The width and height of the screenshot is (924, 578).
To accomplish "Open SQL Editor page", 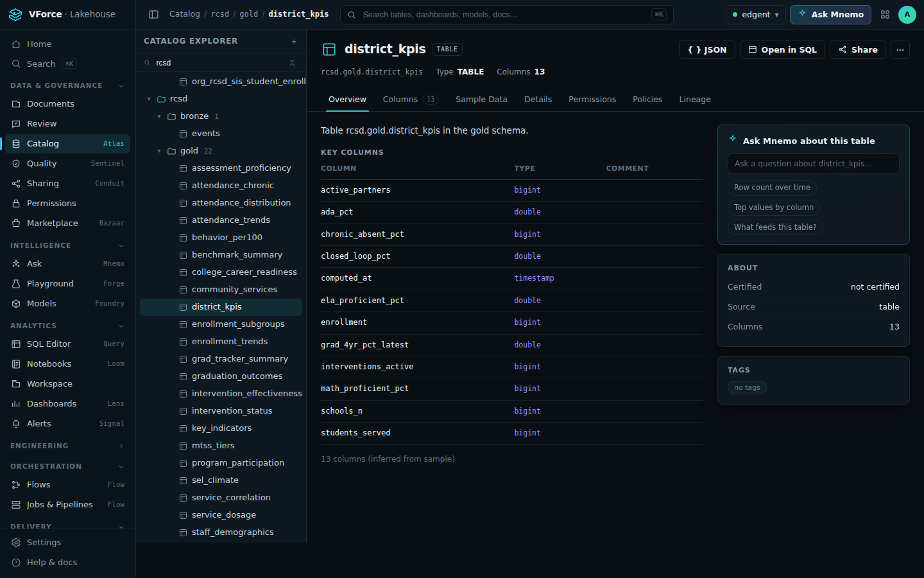I will 68,344.
